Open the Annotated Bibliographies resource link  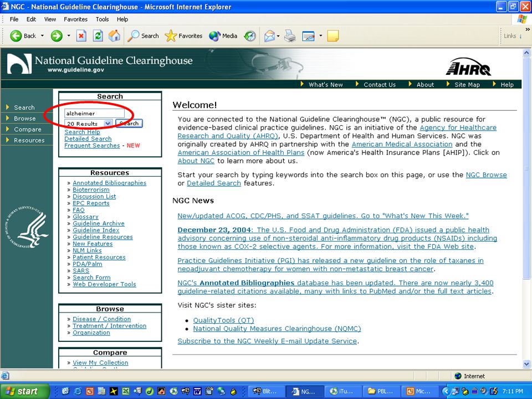[109, 183]
